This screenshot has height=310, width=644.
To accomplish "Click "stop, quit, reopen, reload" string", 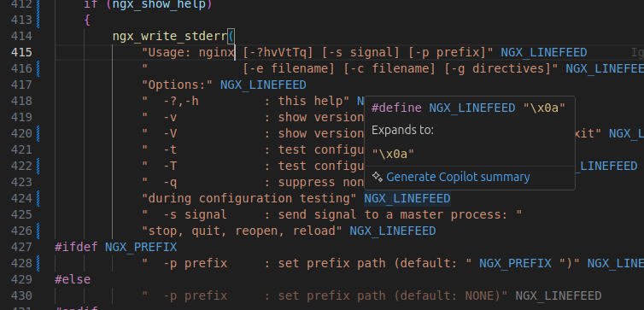I will coord(242,231).
